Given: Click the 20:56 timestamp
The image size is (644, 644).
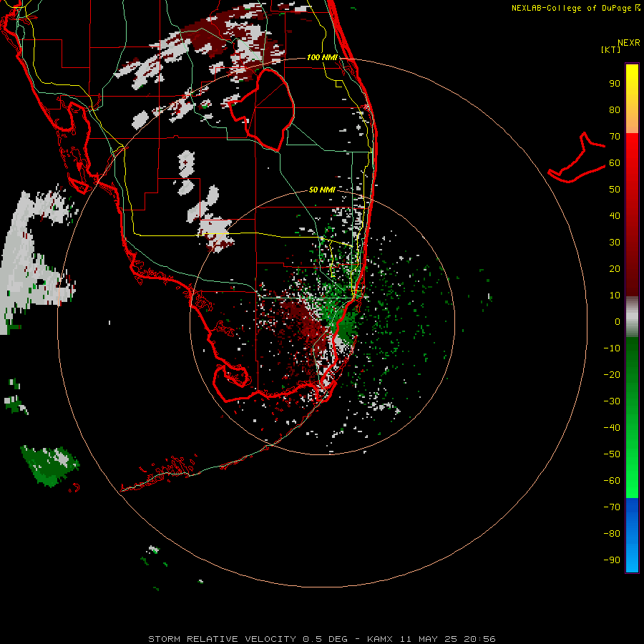Looking at the screenshot, I should [479, 639].
